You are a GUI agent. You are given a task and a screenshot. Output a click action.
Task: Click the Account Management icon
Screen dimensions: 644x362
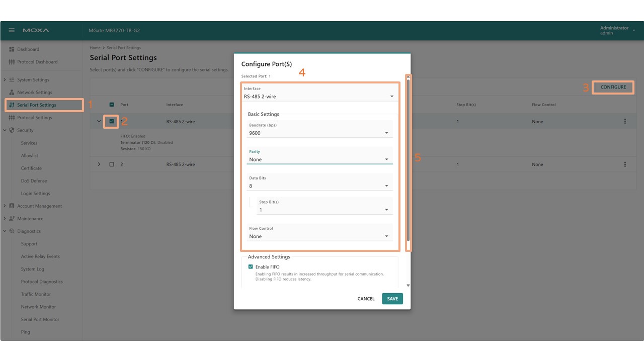(x=12, y=206)
